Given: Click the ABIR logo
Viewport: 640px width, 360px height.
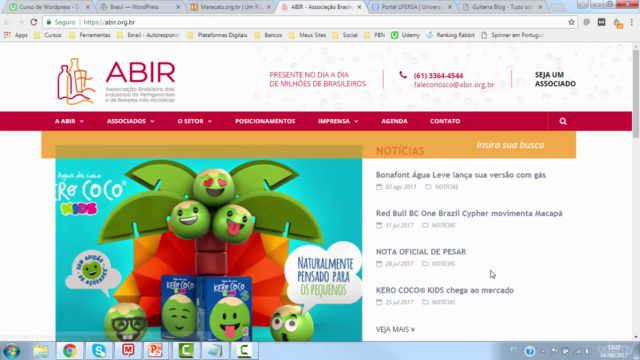Looking at the screenshot, I should coord(116,81).
